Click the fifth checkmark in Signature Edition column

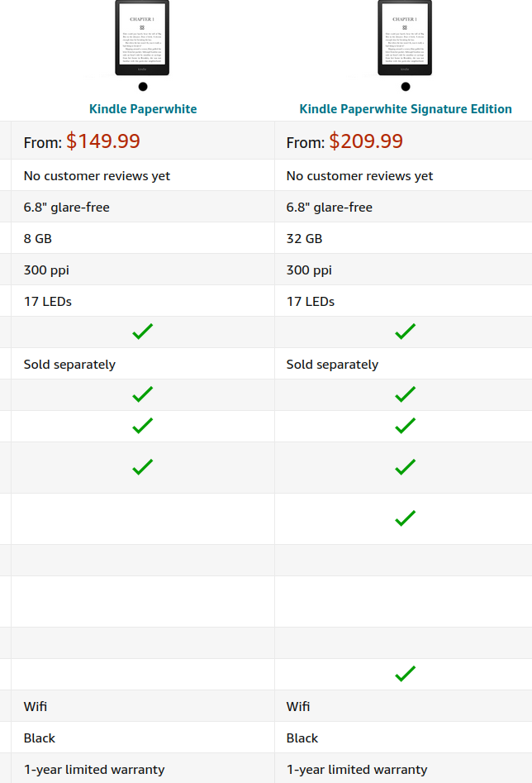(x=405, y=518)
